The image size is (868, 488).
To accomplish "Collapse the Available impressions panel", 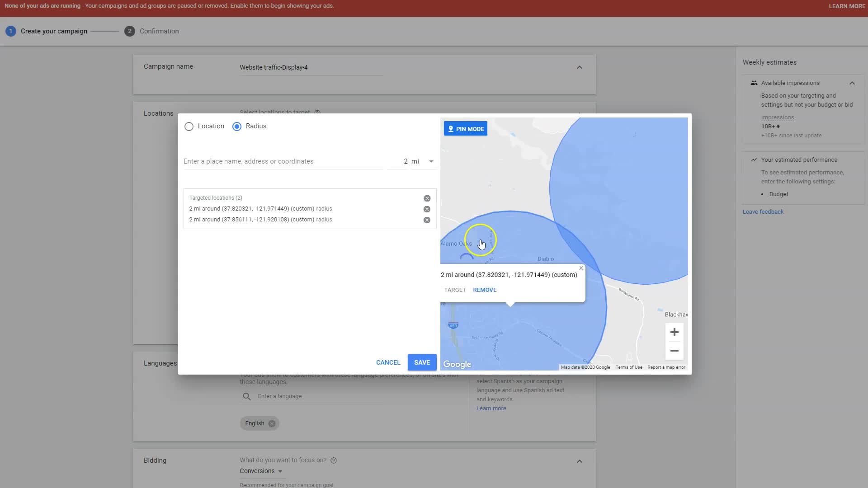I will 852,83.
